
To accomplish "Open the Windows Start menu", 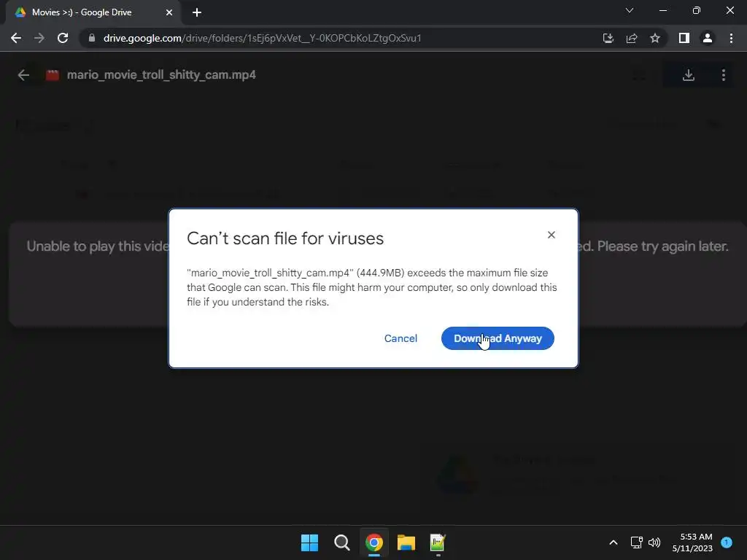I will pyautogui.click(x=309, y=542).
